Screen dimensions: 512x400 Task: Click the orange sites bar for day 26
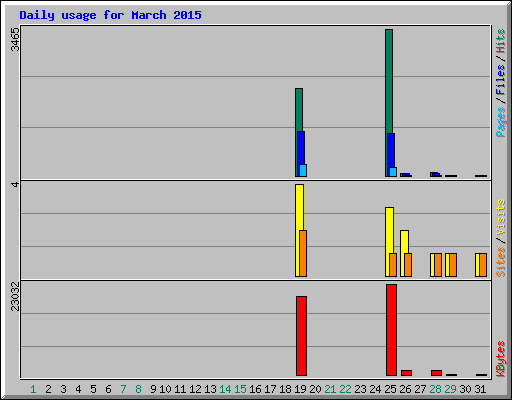(x=408, y=265)
